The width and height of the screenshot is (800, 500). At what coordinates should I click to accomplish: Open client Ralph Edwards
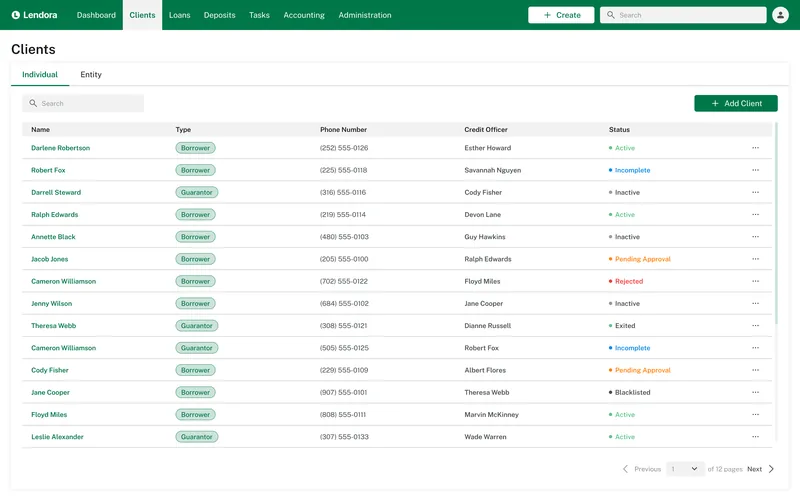pyautogui.click(x=55, y=214)
